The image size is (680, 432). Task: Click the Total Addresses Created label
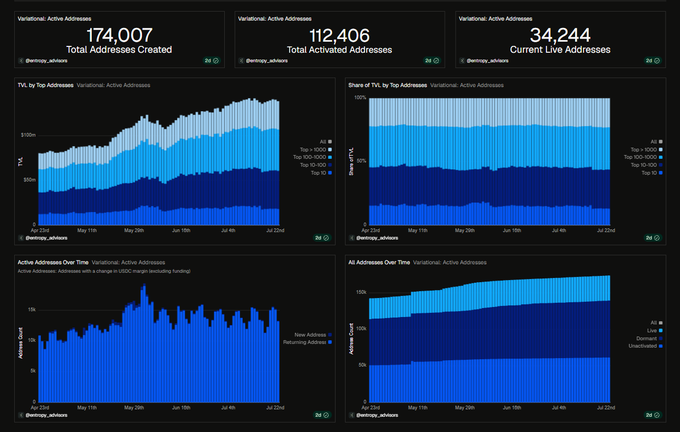tap(119, 50)
